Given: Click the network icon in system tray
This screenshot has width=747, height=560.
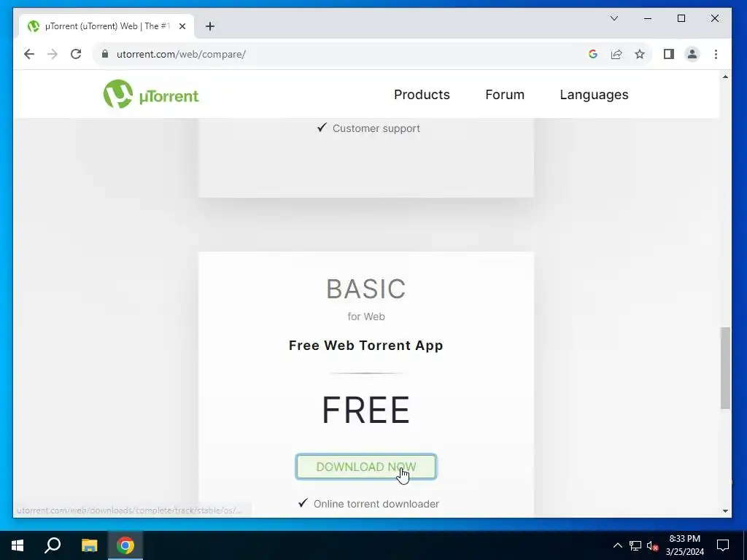Looking at the screenshot, I should click(635, 545).
